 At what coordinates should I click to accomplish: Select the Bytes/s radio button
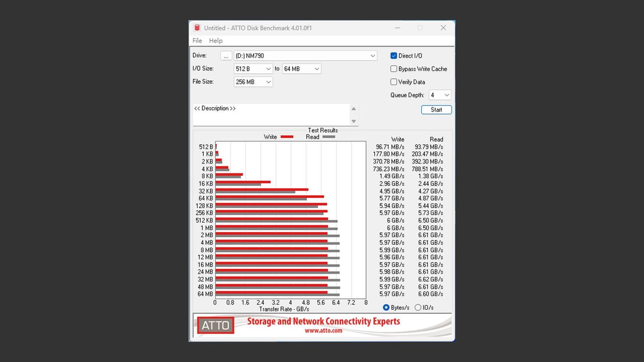coord(386,308)
